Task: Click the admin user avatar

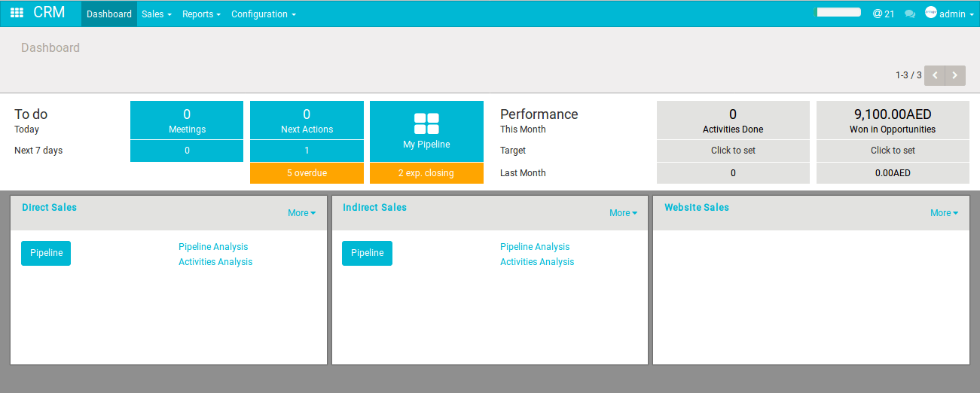Action: click(x=931, y=13)
